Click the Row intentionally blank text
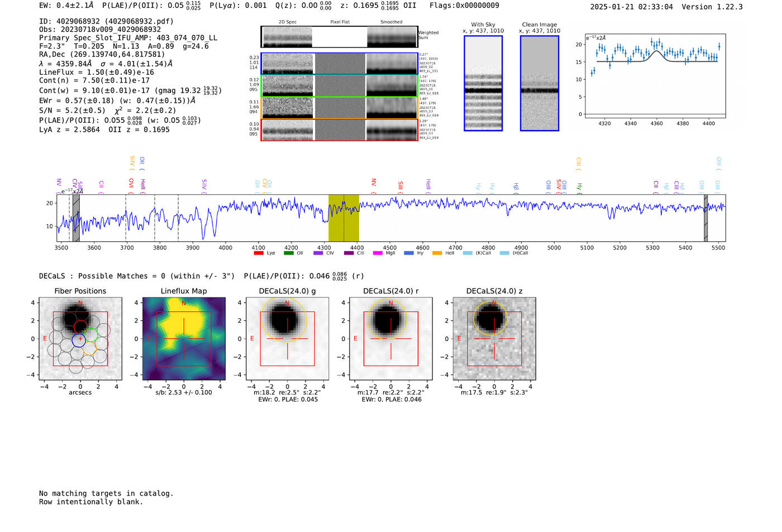Screen dimensions: 782x532 [x=91, y=502]
